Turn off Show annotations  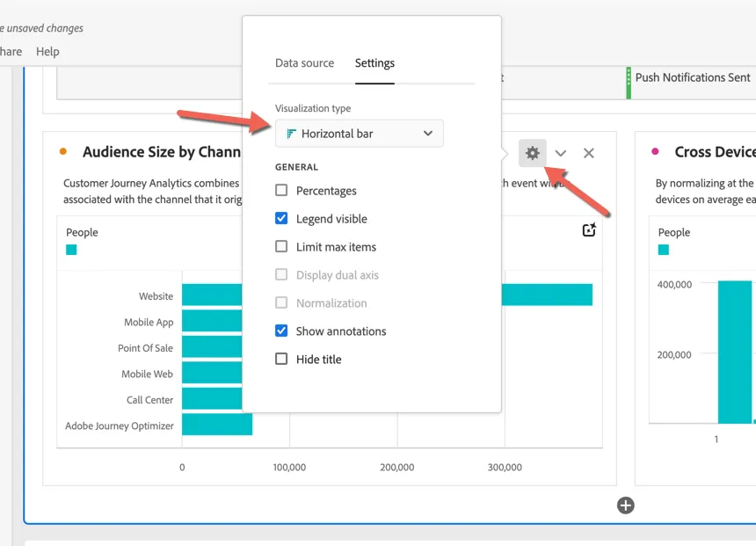tap(281, 331)
